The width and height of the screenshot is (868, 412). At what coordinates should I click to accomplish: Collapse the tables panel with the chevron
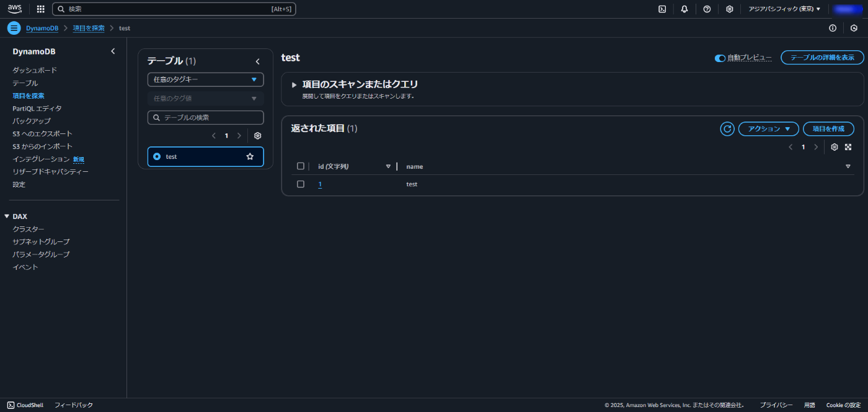coord(258,61)
